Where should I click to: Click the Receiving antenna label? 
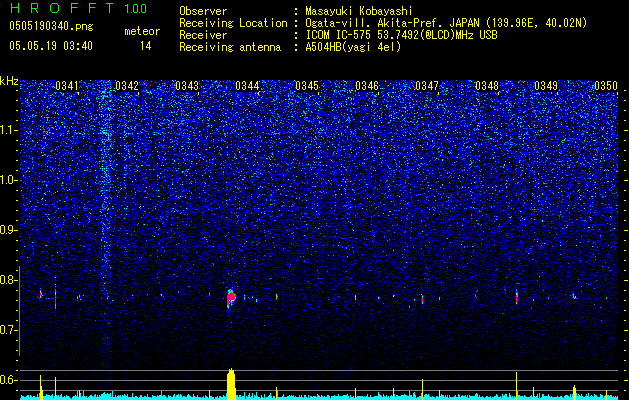tap(230, 47)
